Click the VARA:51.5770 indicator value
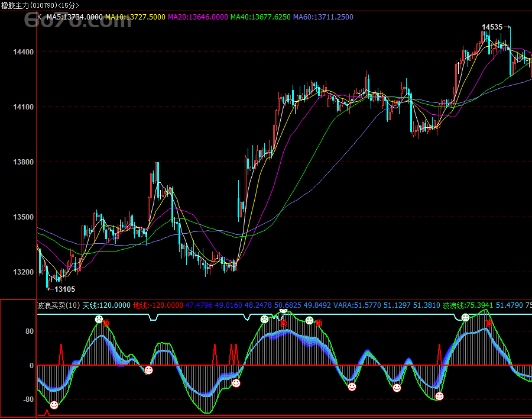Screen dimensions: 532x419 click(x=357, y=305)
